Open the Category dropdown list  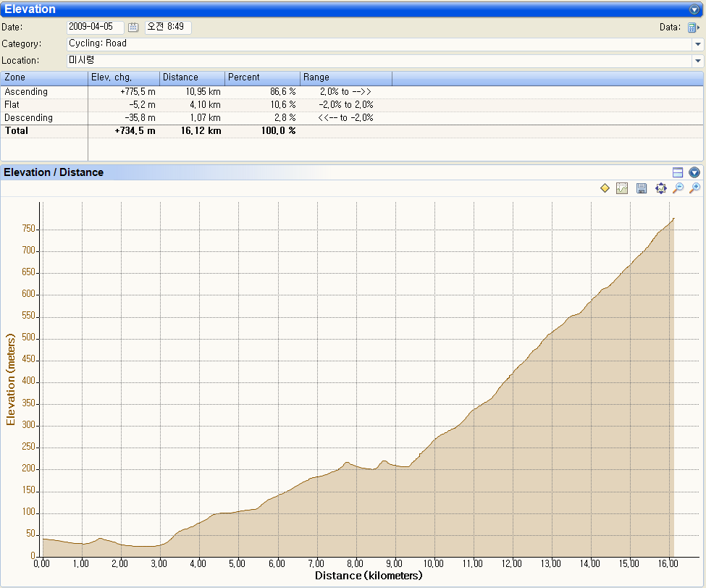(x=697, y=44)
